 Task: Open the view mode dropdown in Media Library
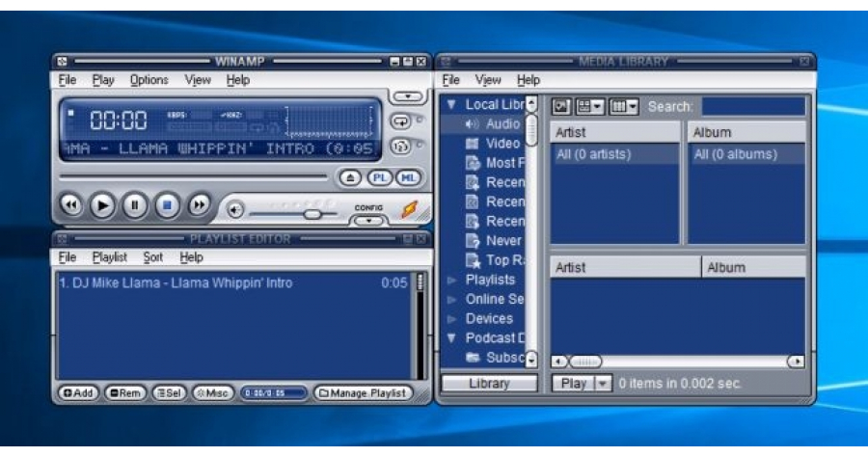point(589,106)
